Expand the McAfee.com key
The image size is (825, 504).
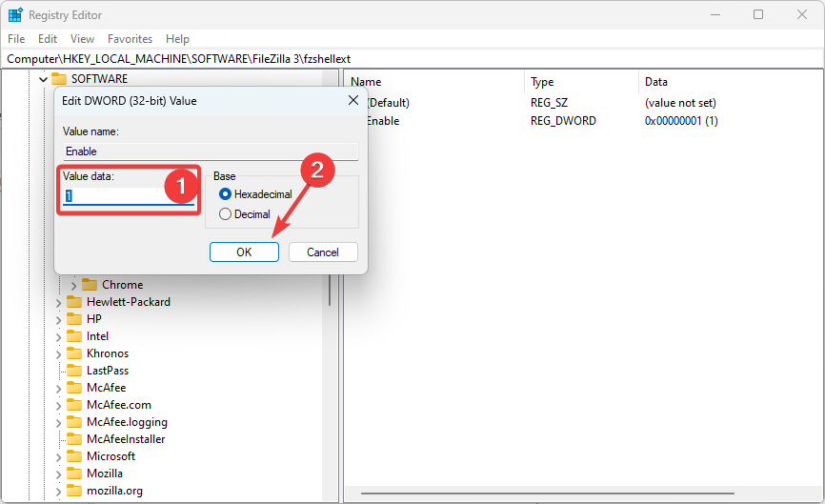tap(58, 406)
